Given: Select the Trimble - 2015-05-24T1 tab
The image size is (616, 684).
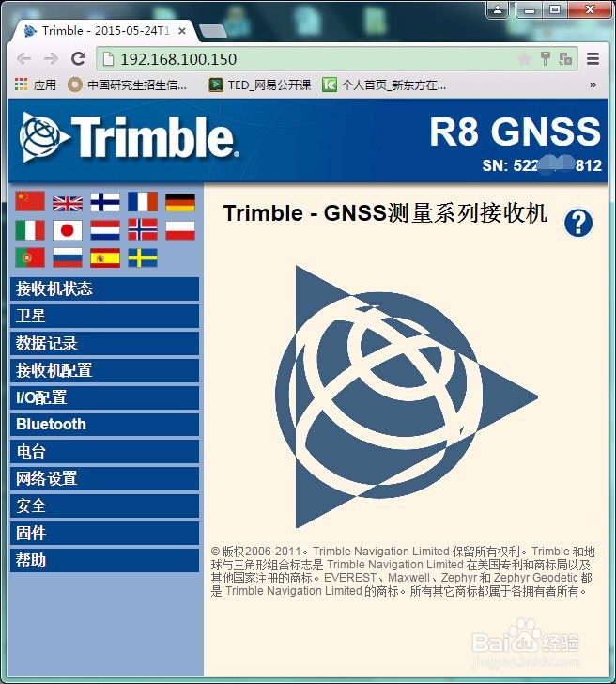Looking at the screenshot, I should (x=102, y=31).
